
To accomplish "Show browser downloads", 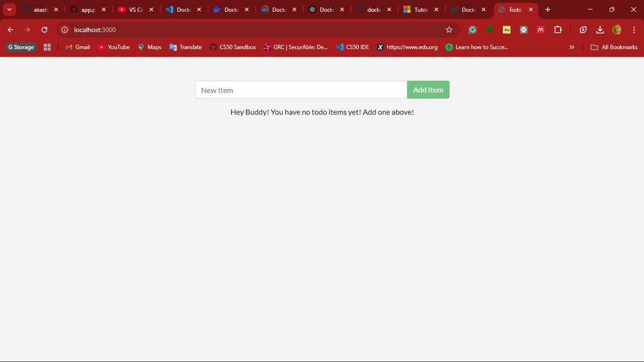I will 600,30.
